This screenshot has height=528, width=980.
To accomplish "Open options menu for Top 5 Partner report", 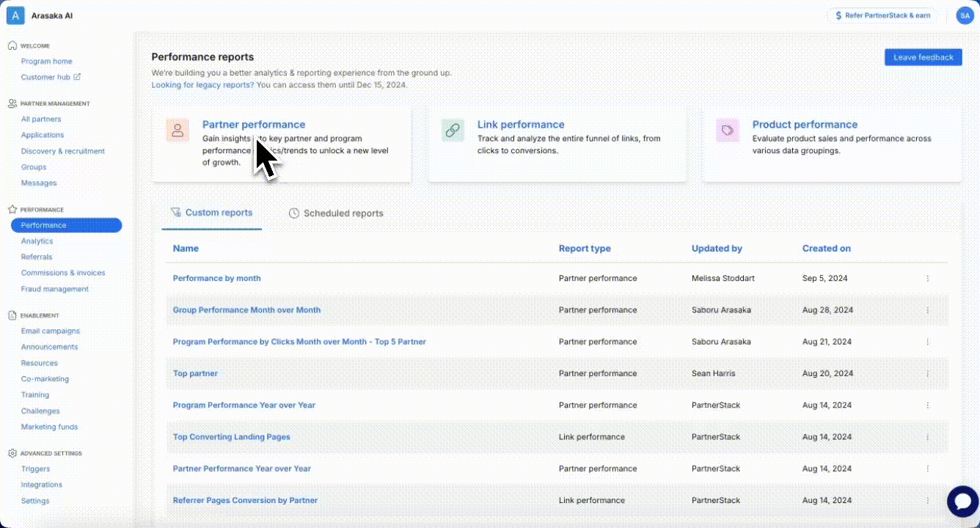I will point(927,342).
